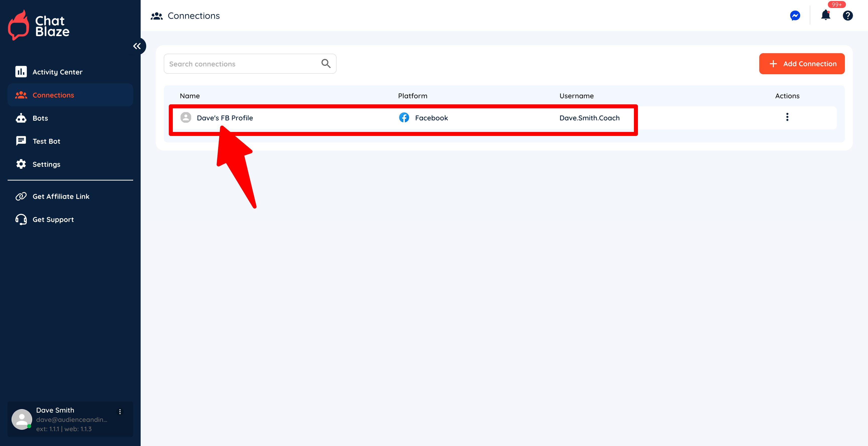Viewport: 868px width, 446px height.
Task: Click the Add Connection button
Action: pyautogui.click(x=802, y=64)
